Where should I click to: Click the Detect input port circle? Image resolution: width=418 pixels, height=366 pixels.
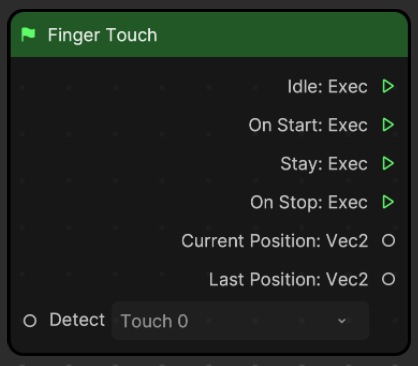(30, 321)
